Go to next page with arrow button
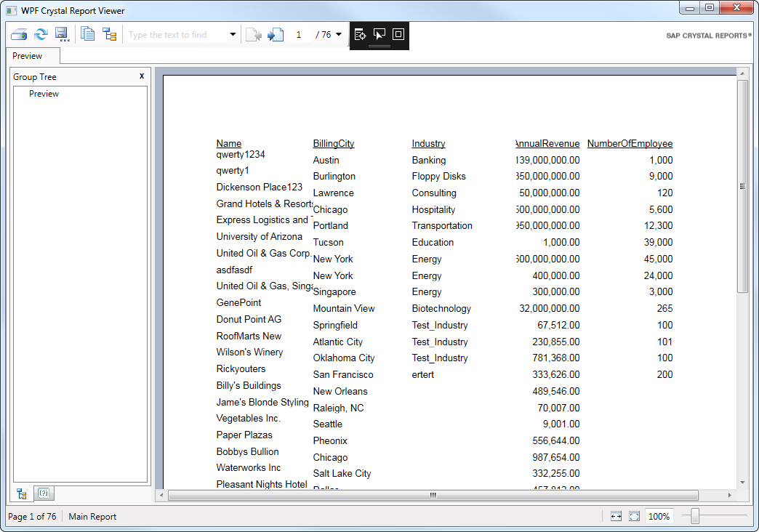The image size is (759, 532). [275, 33]
